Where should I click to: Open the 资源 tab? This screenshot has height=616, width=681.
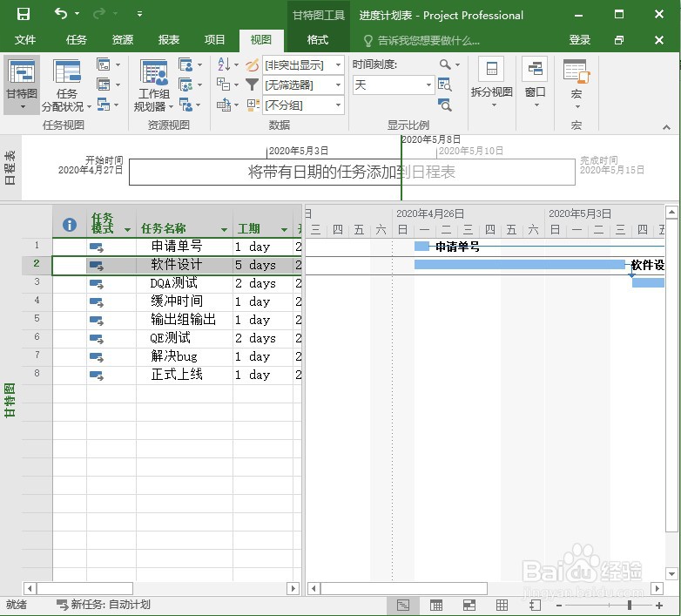point(123,40)
